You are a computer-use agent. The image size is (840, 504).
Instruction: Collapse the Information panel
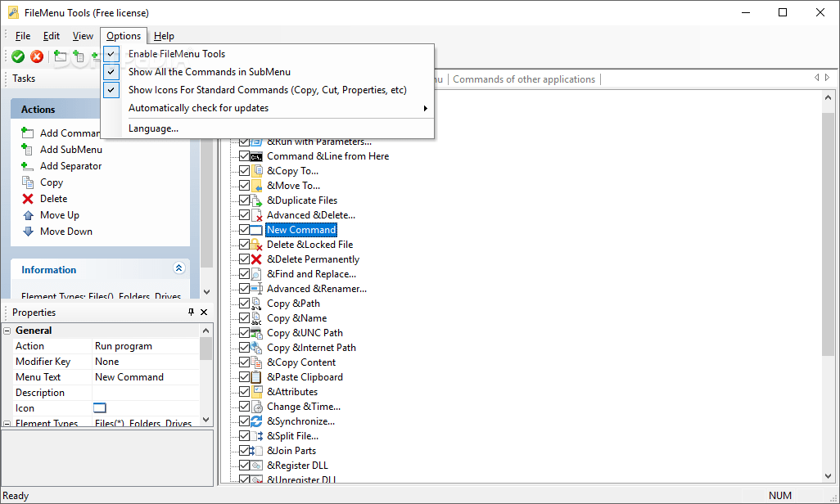pos(178,268)
